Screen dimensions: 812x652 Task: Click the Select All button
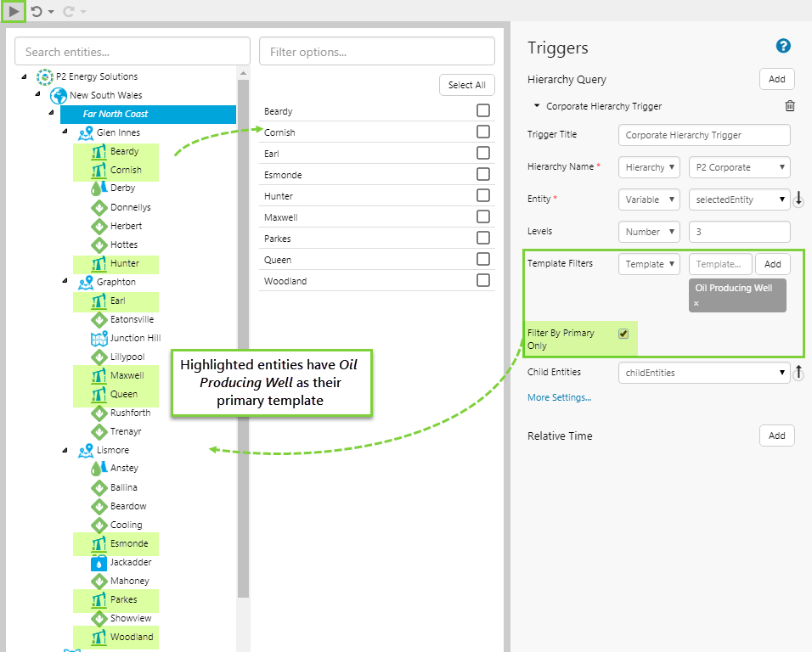[x=466, y=85]
